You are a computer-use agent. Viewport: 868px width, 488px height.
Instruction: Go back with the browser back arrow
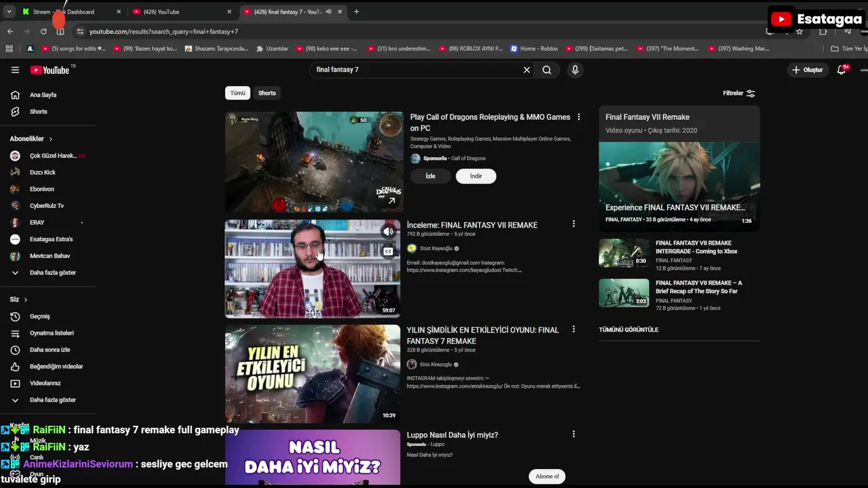pos(10,31)
